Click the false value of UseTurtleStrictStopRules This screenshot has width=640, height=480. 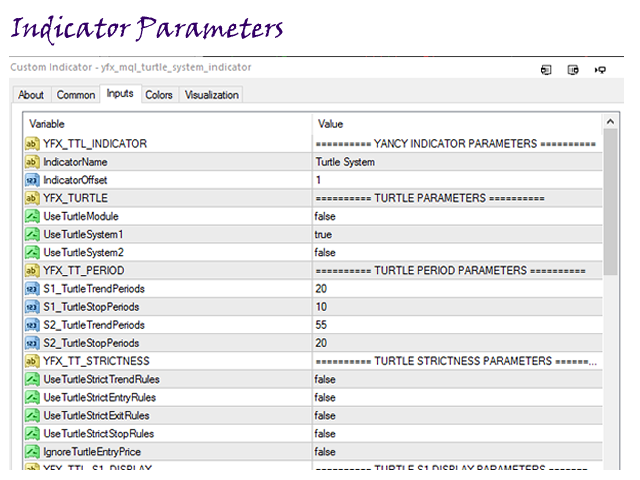click(x=325, y=434)
